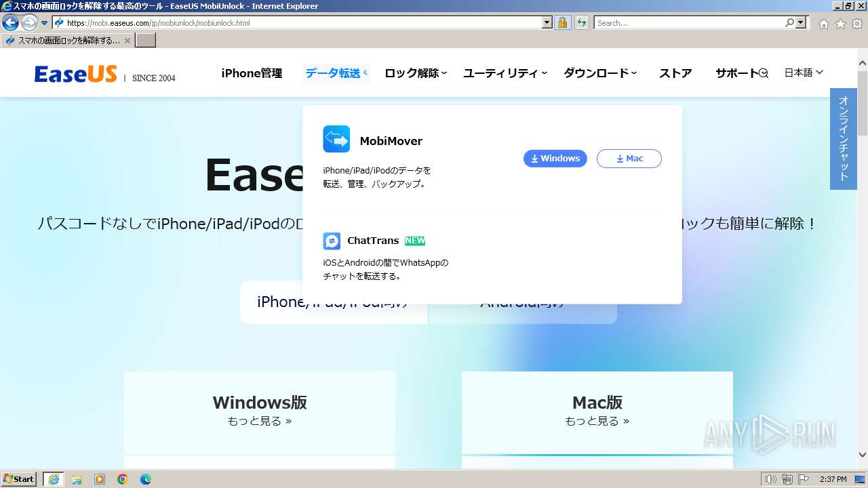The width and height of the screenshot is (868, 488).
Task: Open the address bar history dropdown
Action: point(547,22)
